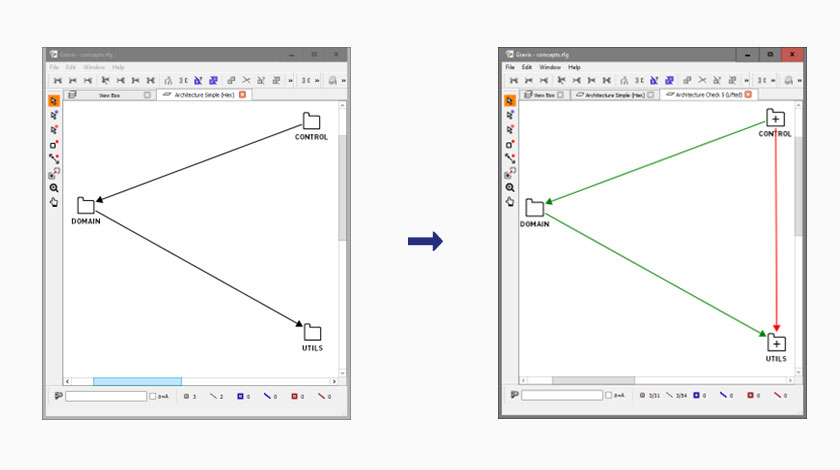
Task: Expand the first toolbar overflow chevron in right window
Action: [x=748, y=80]
